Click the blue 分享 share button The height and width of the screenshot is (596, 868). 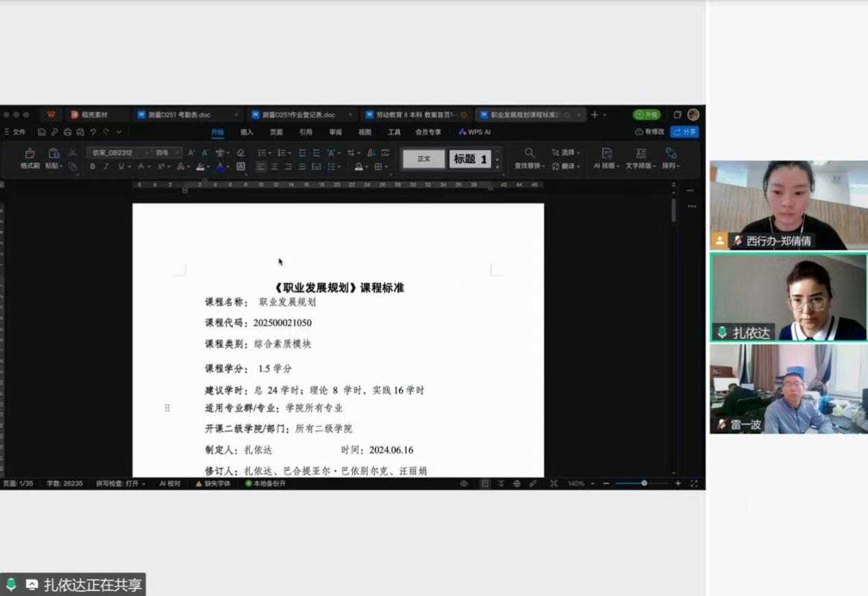(x=684, y=132)
